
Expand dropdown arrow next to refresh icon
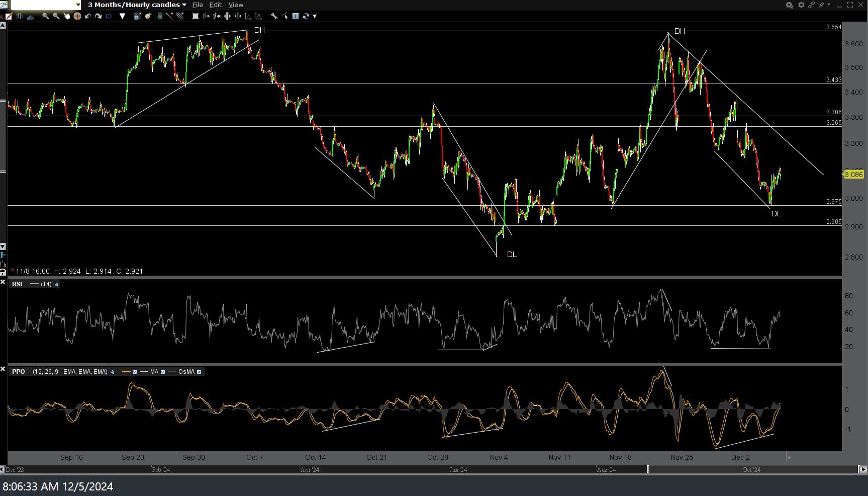coord(315,16)
